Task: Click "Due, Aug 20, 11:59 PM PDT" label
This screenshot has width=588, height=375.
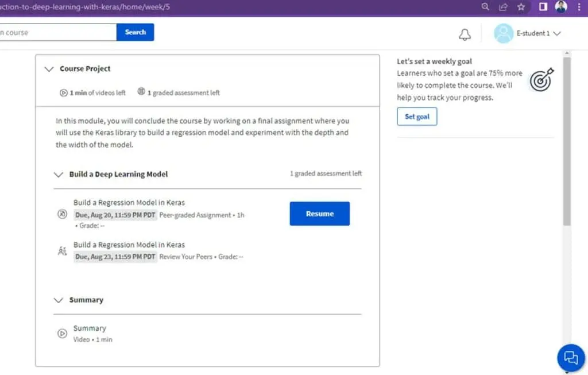Action: (x=115, y=215)
